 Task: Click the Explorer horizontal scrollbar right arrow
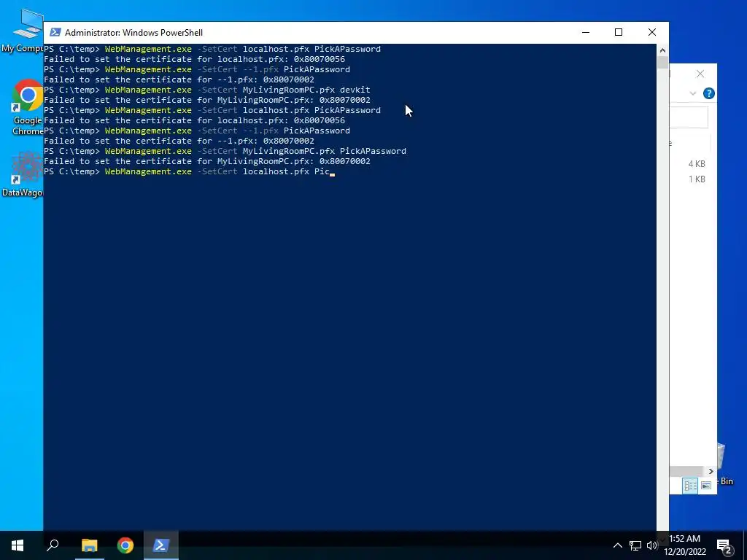(x=711, y=471)
